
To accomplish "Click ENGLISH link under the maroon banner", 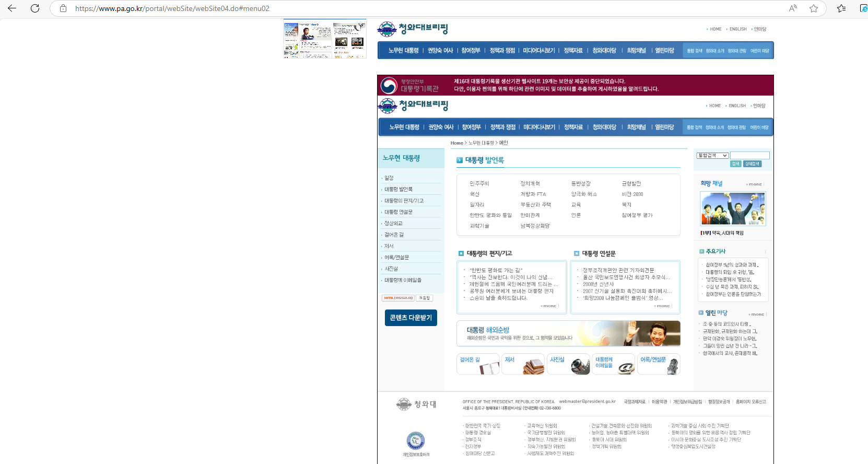I will point(737,106).
